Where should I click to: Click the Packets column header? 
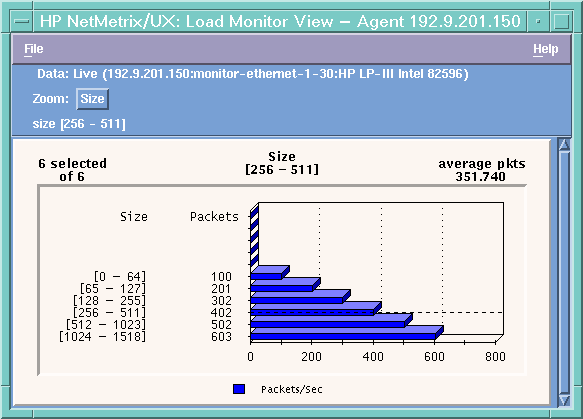pyautogui.click(x=214, y=217)
